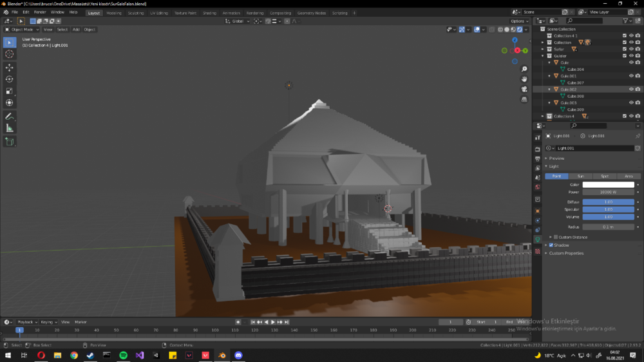Viewport: 644px width, 362px height.
Task: Set light type to Sun
Action: point(580,176)
